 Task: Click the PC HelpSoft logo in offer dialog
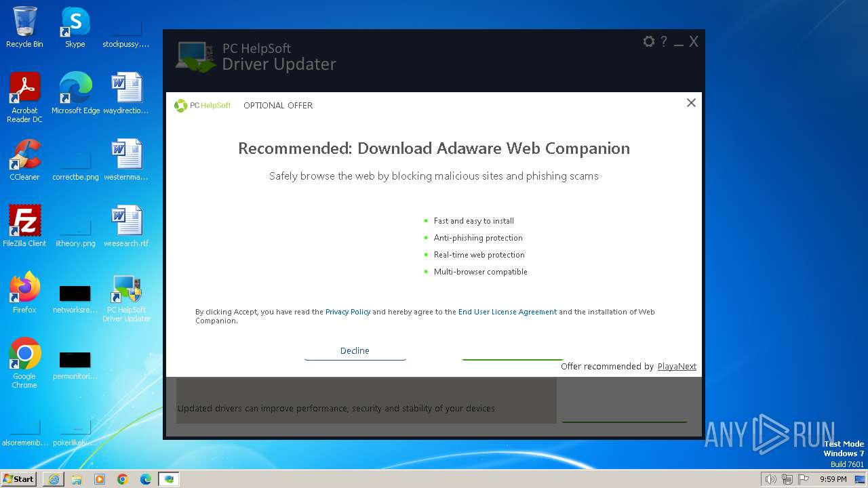point(202,106)
